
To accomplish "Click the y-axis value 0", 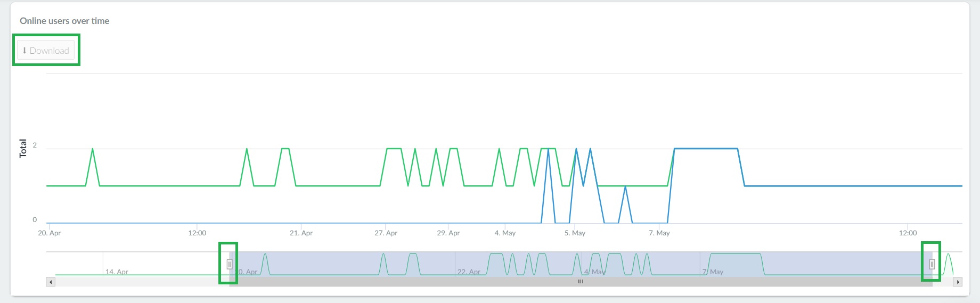I will pos(35,219).
